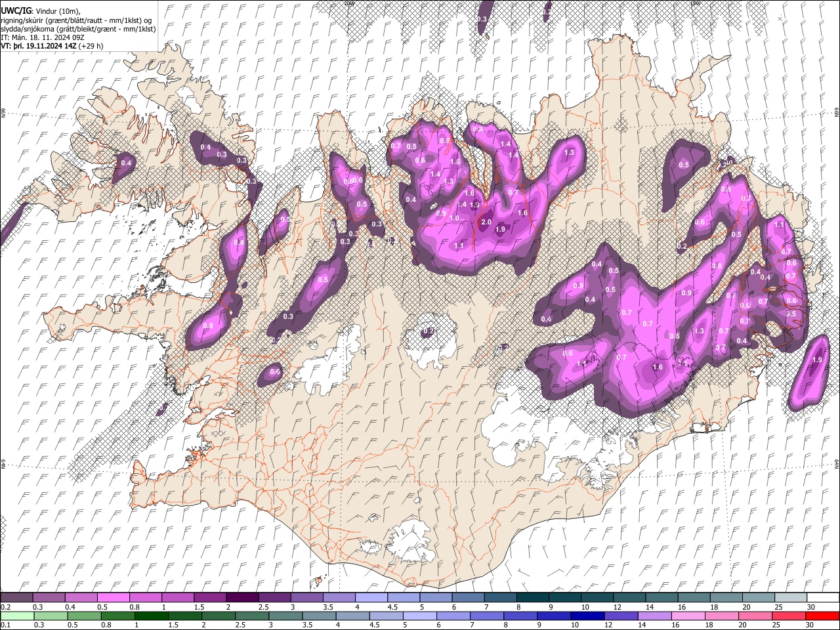Click the white 30 swatch ending the upper legend row
840x630 pixels.
[824, 598]
